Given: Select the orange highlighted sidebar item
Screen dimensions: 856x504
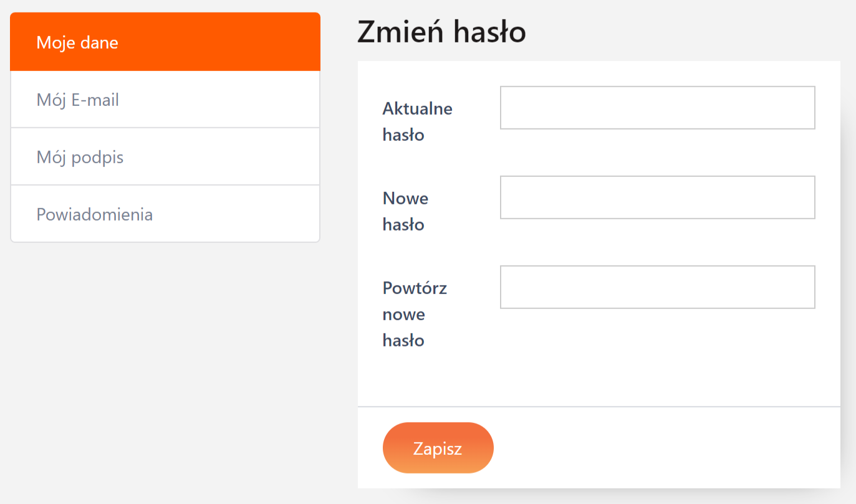Looking at the screenshot, I should click(x=165, y=42).
